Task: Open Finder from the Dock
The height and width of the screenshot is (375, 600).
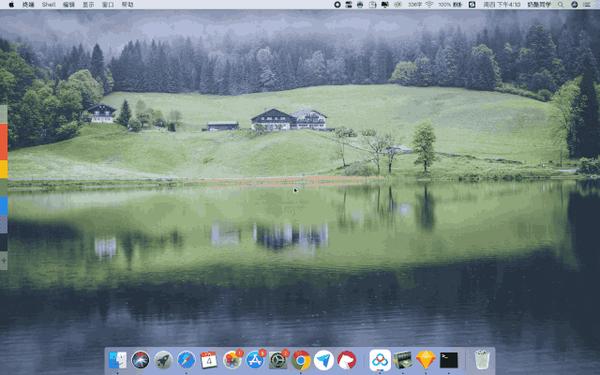Action: coord(117,360)
